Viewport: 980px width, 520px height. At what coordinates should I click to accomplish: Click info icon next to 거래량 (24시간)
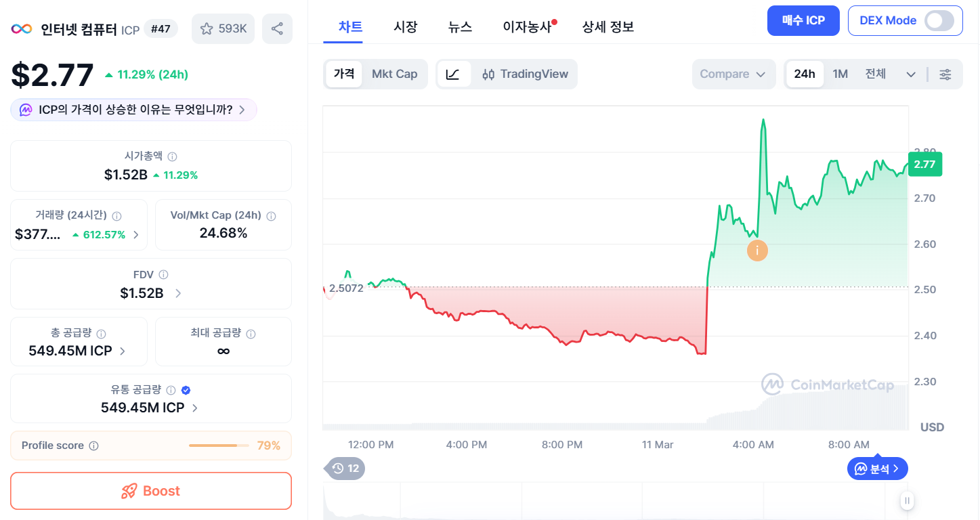(116, 216)
